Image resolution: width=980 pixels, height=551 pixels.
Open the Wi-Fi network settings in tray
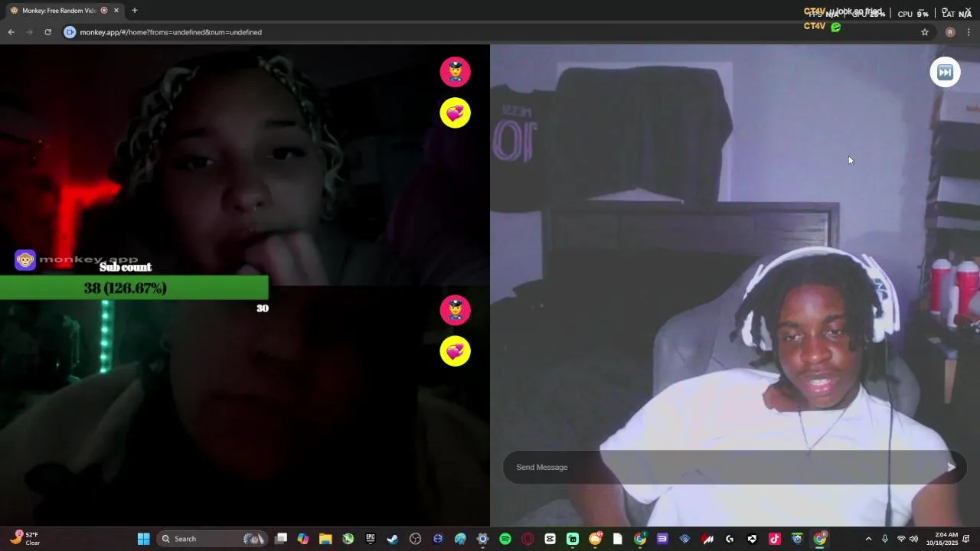click(x=901, y=539)
